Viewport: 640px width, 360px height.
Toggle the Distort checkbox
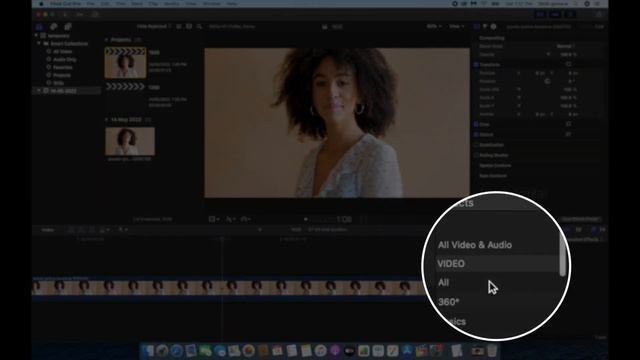476,134
